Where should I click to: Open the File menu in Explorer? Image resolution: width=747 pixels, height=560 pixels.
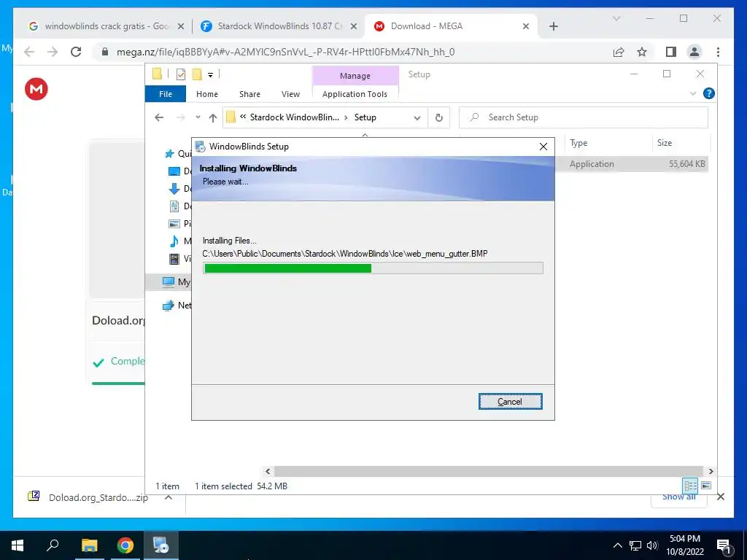166,94
